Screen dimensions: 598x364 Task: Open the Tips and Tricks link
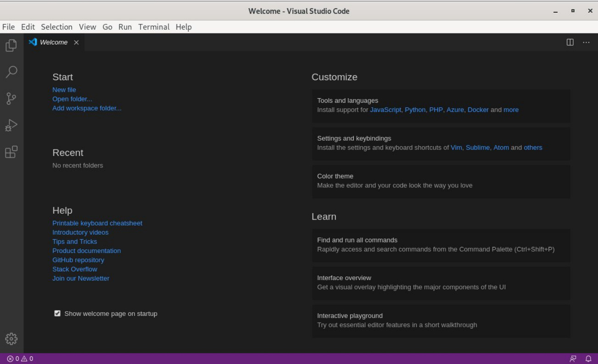pos(75,242)
